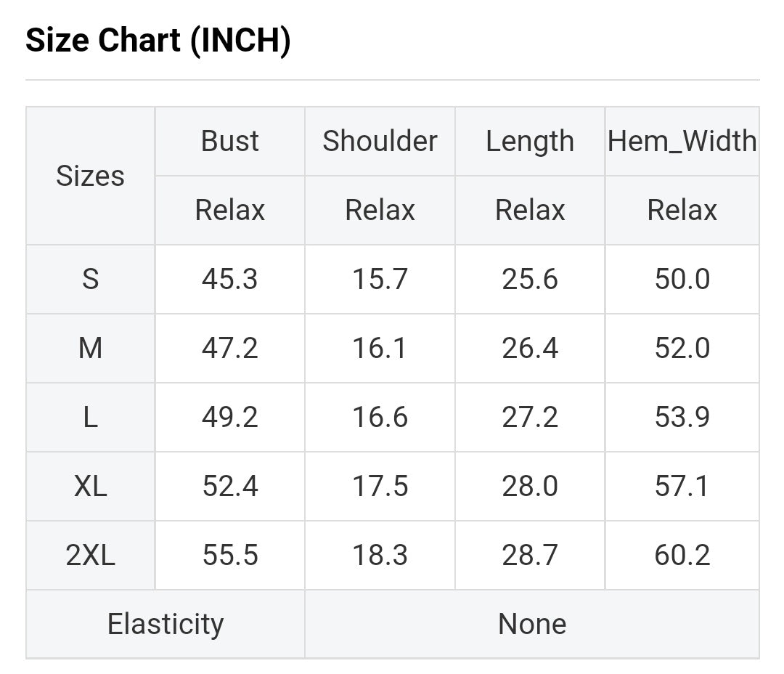Click the L size row label

point(90,417)
